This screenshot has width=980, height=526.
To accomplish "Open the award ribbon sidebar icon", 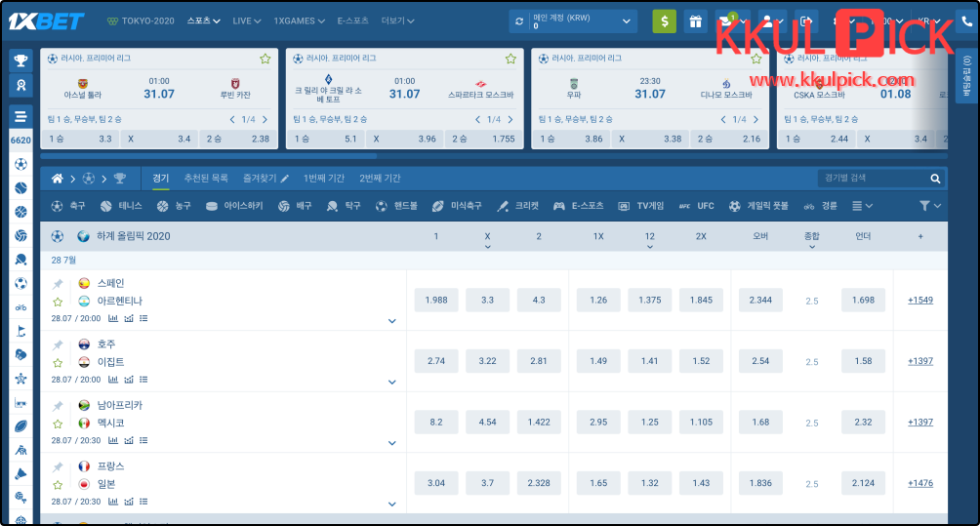I will click(x=20, y=85).
